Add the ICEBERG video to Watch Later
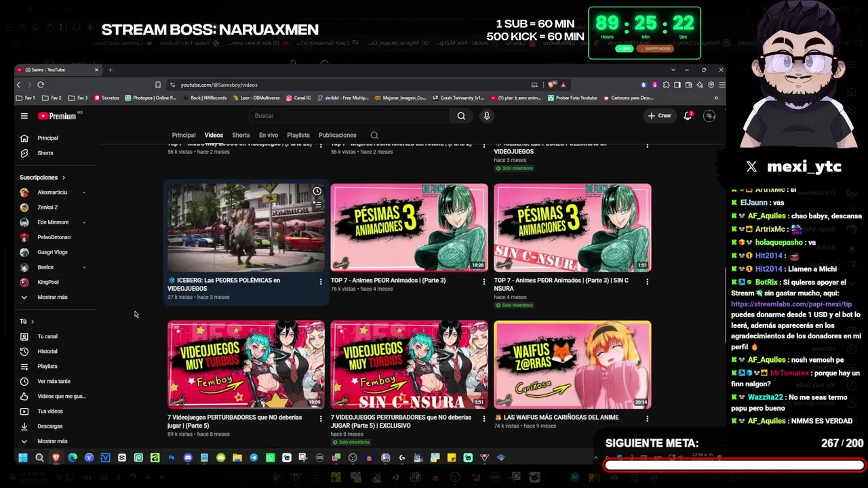Screen dimensions: 868x488 [317, 191]
